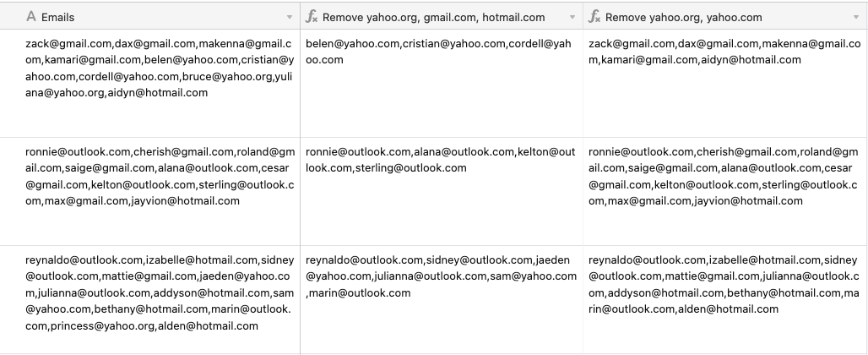This screenshot has width=868, height=355.
Task: Click the cell ending with marin@outlook.com
Action: click(x=442, y=299)
